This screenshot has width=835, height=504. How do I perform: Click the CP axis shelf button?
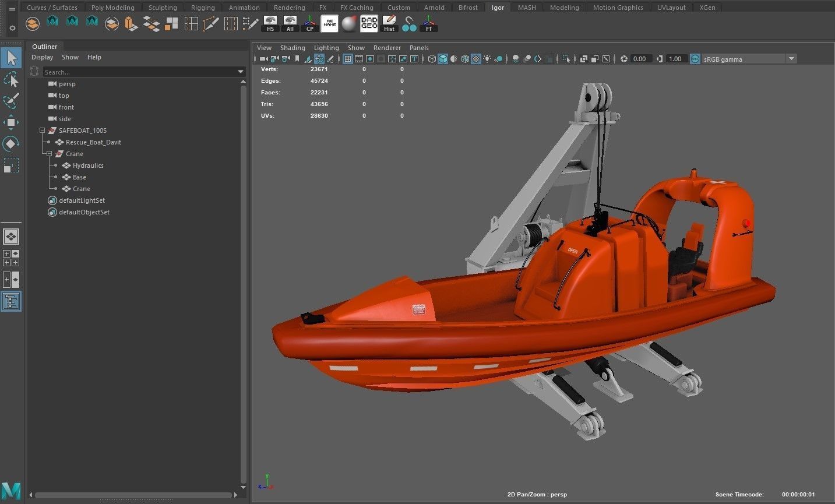309,24
